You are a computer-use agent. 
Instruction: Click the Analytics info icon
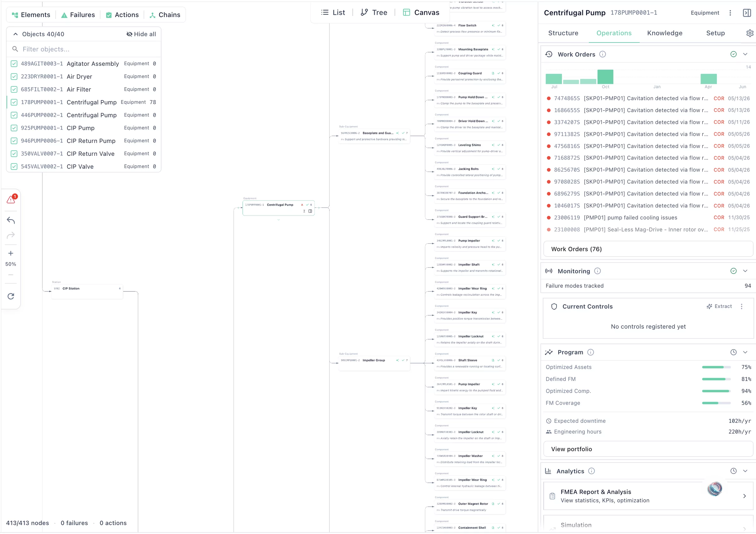pyautogui.click(x=592, y=471)
